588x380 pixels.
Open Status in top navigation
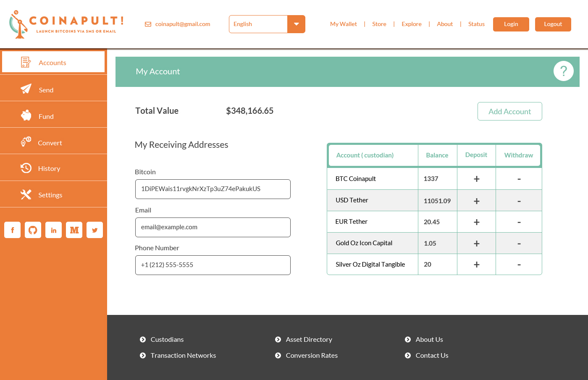click(x=476, y=24)
